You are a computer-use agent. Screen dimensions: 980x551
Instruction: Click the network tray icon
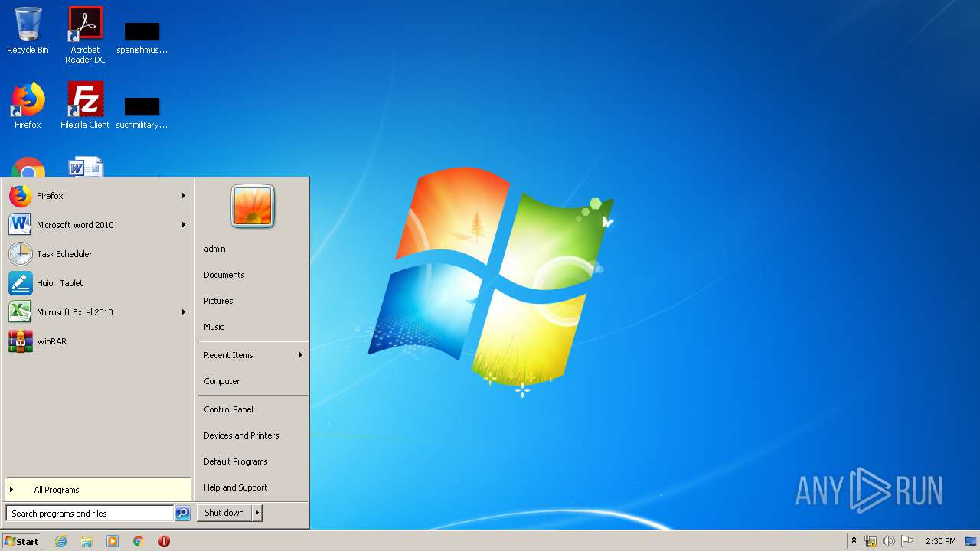tap(871, 541)
